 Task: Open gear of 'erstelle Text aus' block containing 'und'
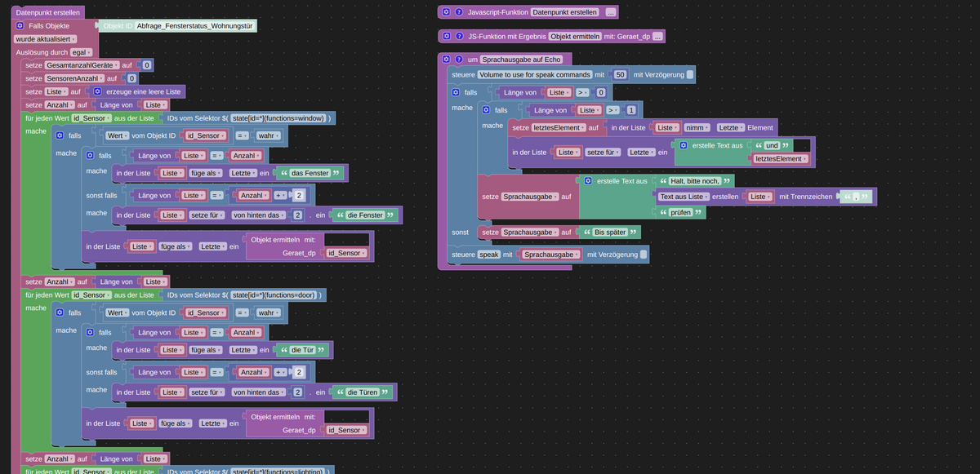(x=684, y=145)
